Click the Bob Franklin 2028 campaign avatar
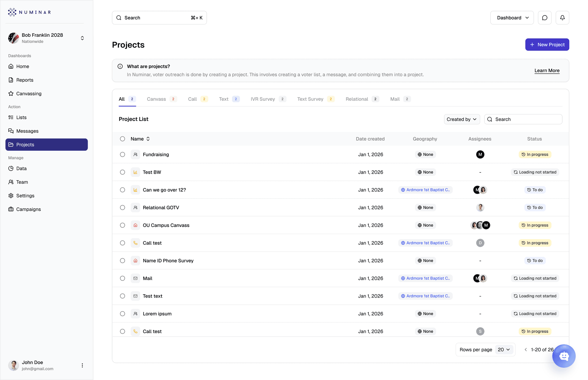The height and width of the screenshot is (380, 588). 13,38
